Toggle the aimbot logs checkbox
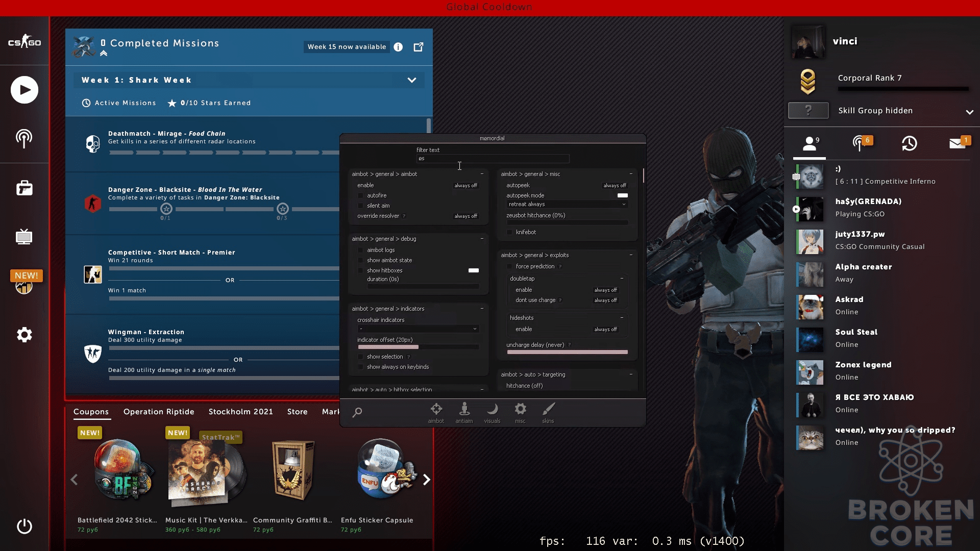 click(360, 250)
